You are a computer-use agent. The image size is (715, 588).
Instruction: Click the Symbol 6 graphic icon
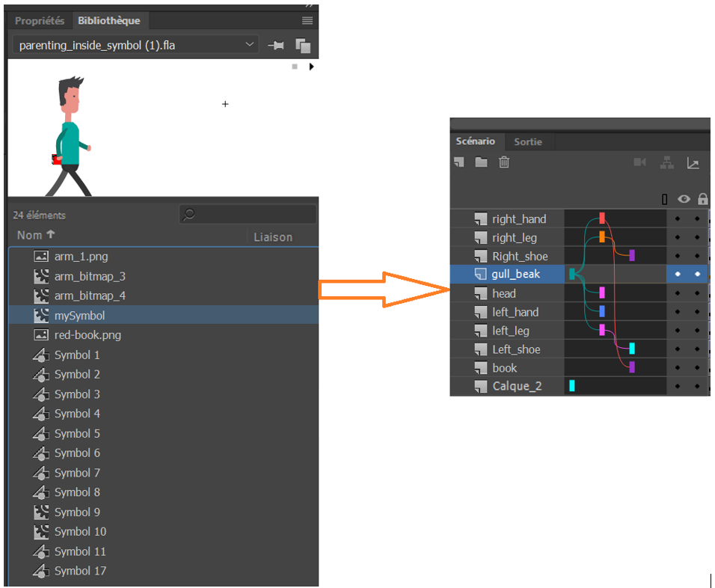pos(41,453)
